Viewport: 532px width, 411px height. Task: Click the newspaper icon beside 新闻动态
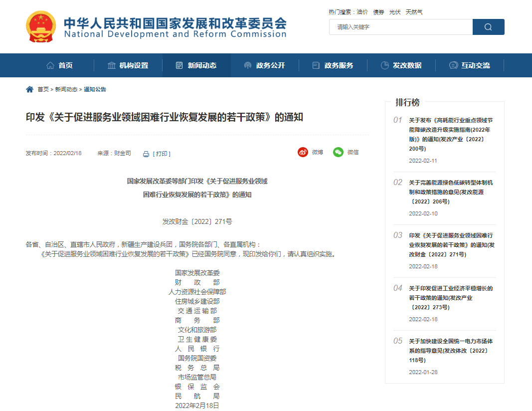pyautogui.click(x=179, y=65)
